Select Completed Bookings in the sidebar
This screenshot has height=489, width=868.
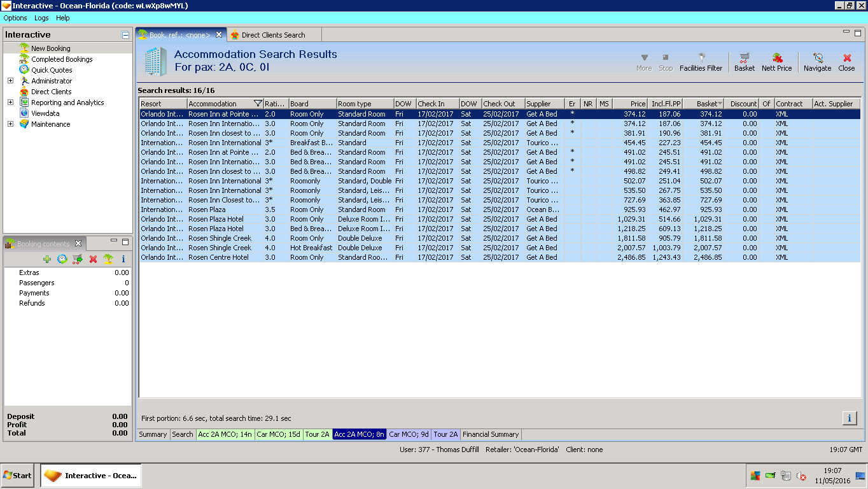[x=62, y=59]
